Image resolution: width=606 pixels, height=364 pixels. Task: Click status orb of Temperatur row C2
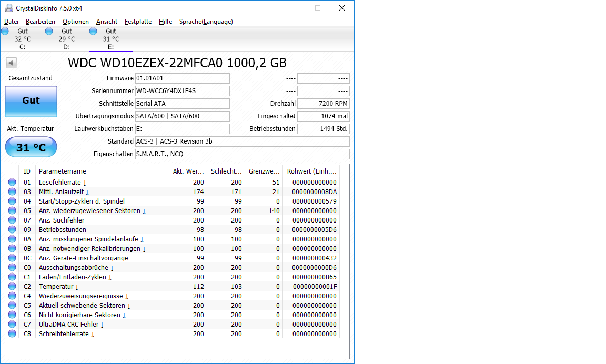[13, 286]
